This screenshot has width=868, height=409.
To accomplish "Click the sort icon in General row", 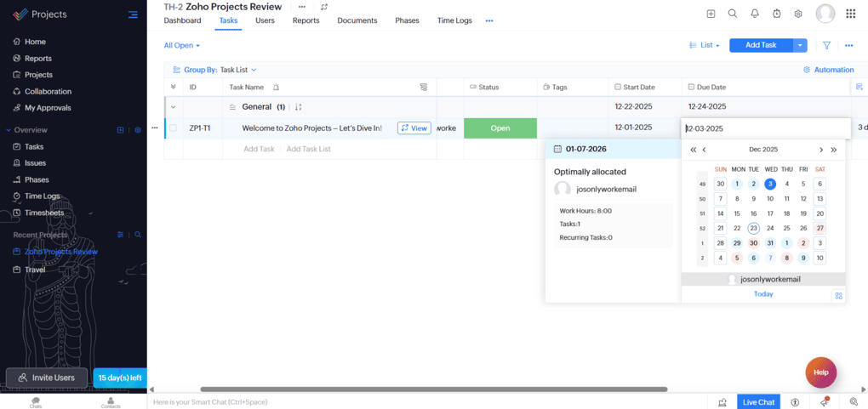I will [x=298, y=107].
